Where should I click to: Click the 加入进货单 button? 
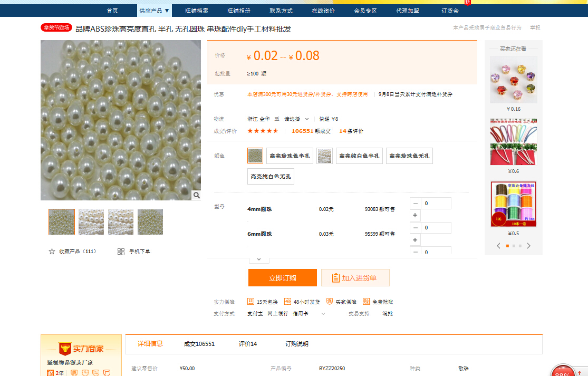click(355, 278)
